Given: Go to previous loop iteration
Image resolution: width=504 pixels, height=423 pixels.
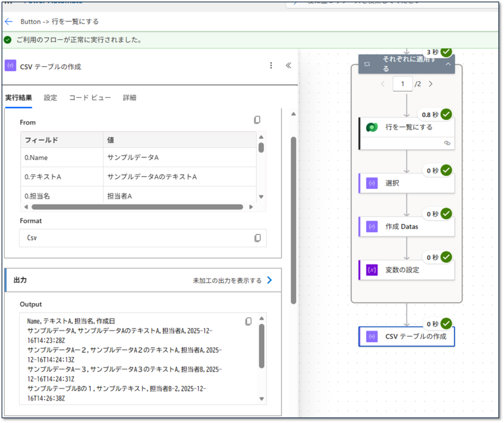Looking at the screenshot, I should (x=383, y=84).
